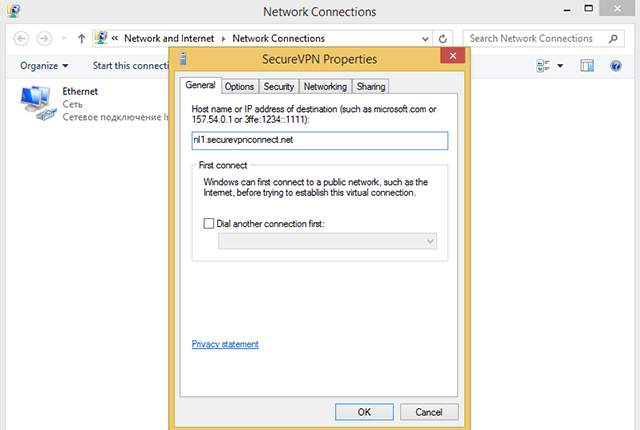The image size is (640, 430).
Task: Select the Ethernet adapter icon
Action: (x=37, y=103)
